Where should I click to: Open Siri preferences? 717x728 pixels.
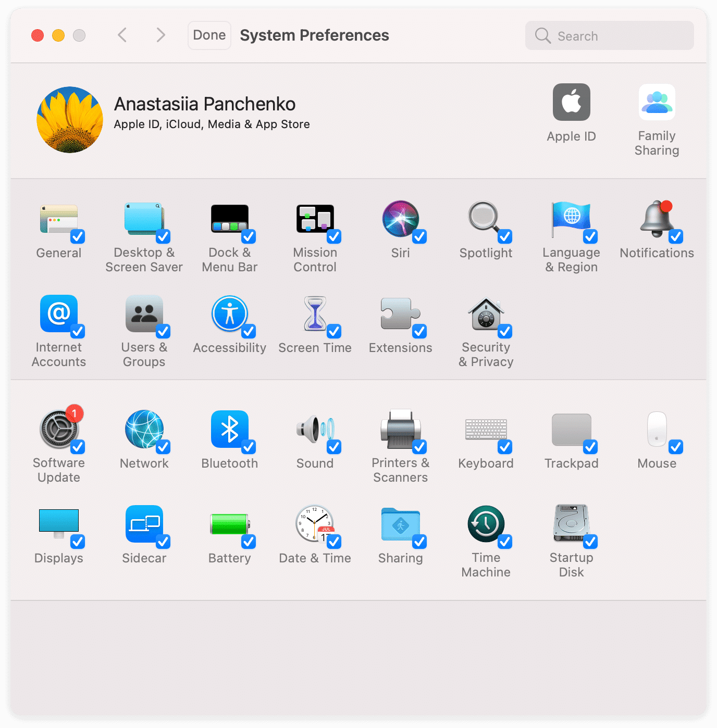click(400, 220)
